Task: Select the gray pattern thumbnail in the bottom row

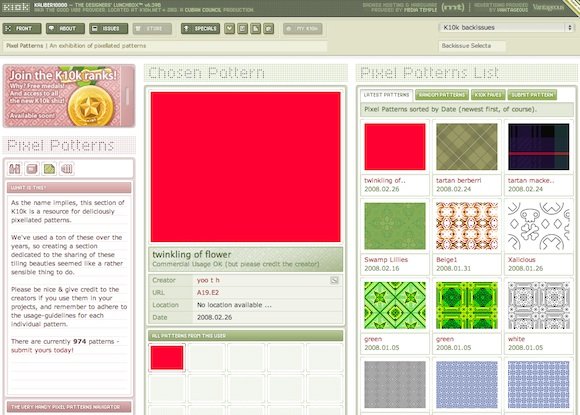Action: click(395, 385)
